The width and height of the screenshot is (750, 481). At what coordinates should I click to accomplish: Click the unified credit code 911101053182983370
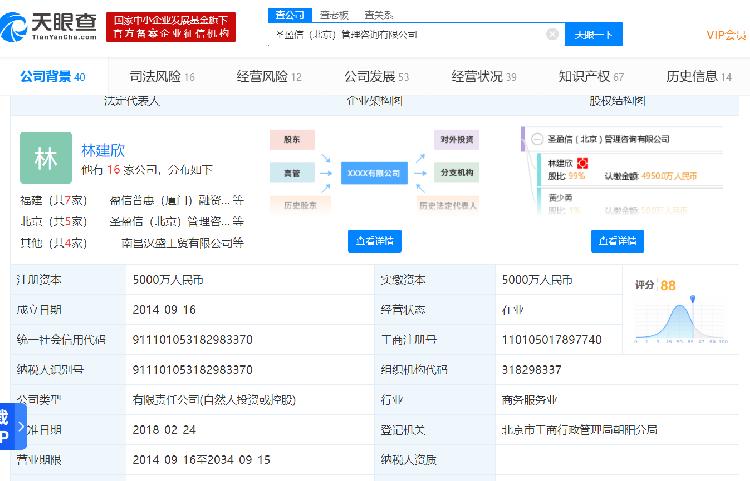click(x=193, y=339)
